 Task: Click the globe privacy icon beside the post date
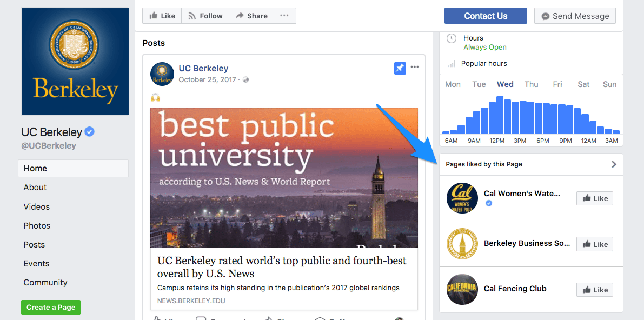[x=245, y=79]
